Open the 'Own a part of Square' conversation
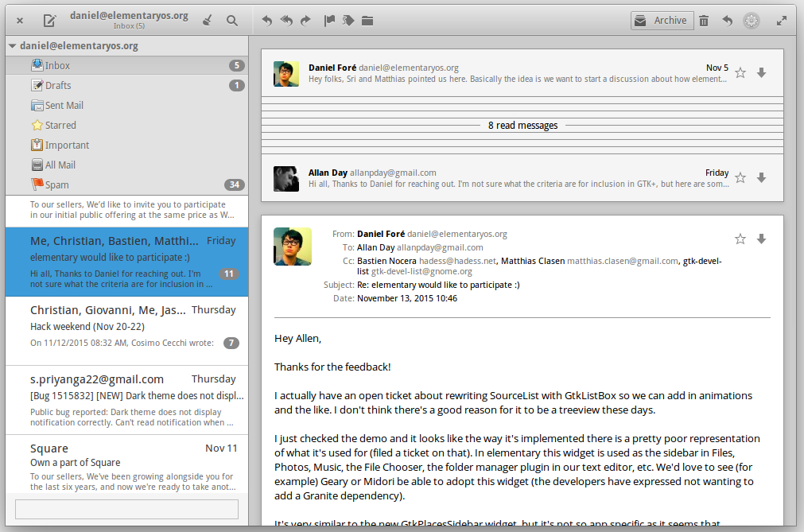 126,464
